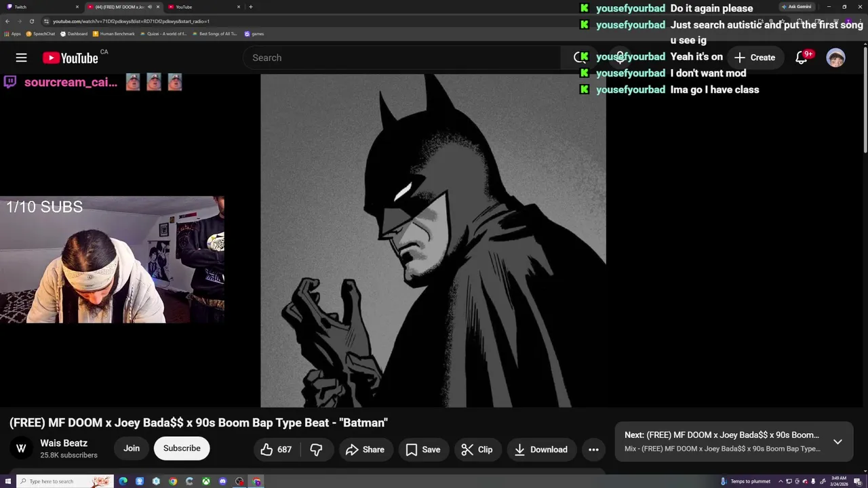
Task: Open Discord from the taskbar
Action: coord(222,481)
